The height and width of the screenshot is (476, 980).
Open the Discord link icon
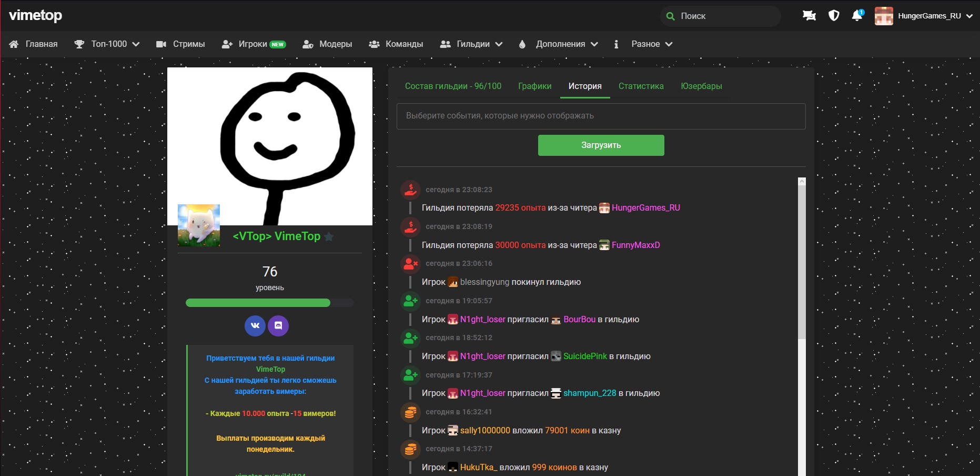[x=278, y=325]
